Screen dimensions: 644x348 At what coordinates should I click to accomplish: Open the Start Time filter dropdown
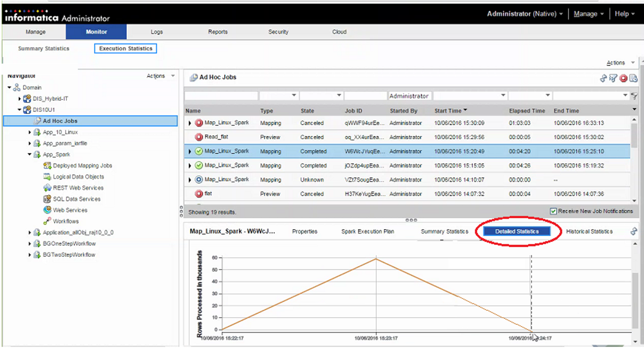point(503,96)
